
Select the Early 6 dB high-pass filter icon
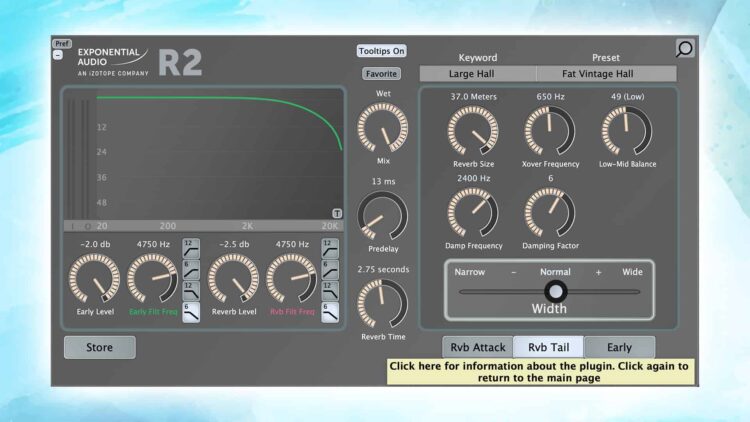point(191,270)
